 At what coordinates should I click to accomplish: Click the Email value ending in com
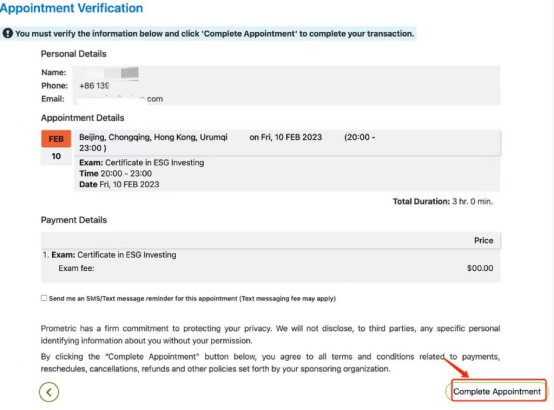point(121,99)
